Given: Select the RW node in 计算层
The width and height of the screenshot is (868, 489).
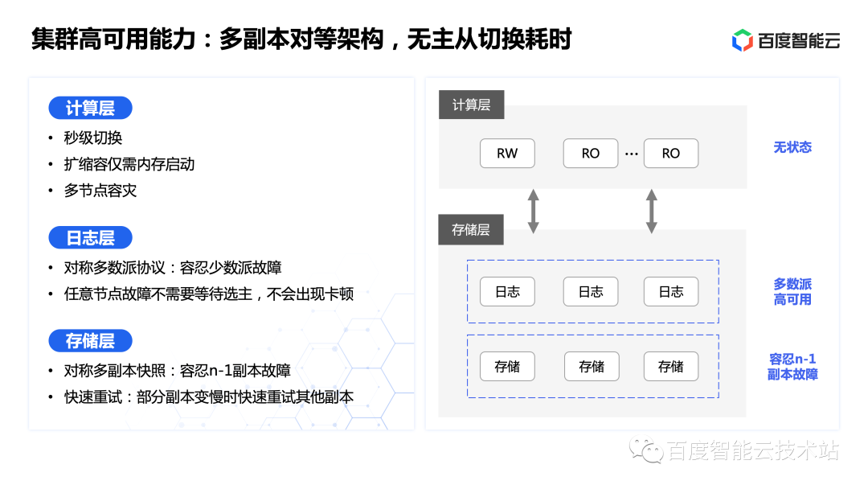Looking at the screenshot, I should tap(507, 153).
